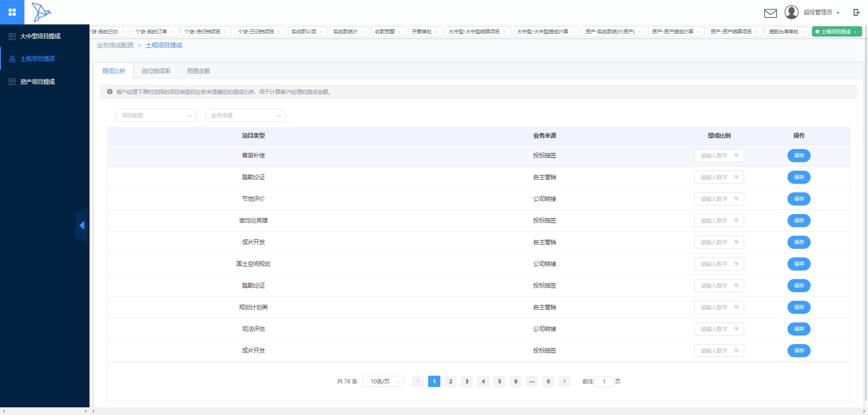
Task: Click the 前往 page number input field
Action: [x=604, y=382]
